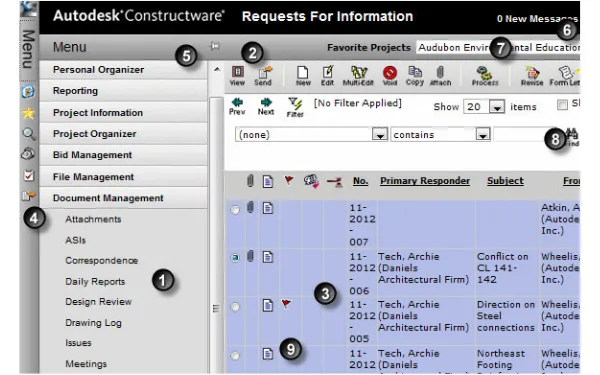Go to previous page with Prev arrow
This screenshot has height=375, width=600.
point(237,106)
